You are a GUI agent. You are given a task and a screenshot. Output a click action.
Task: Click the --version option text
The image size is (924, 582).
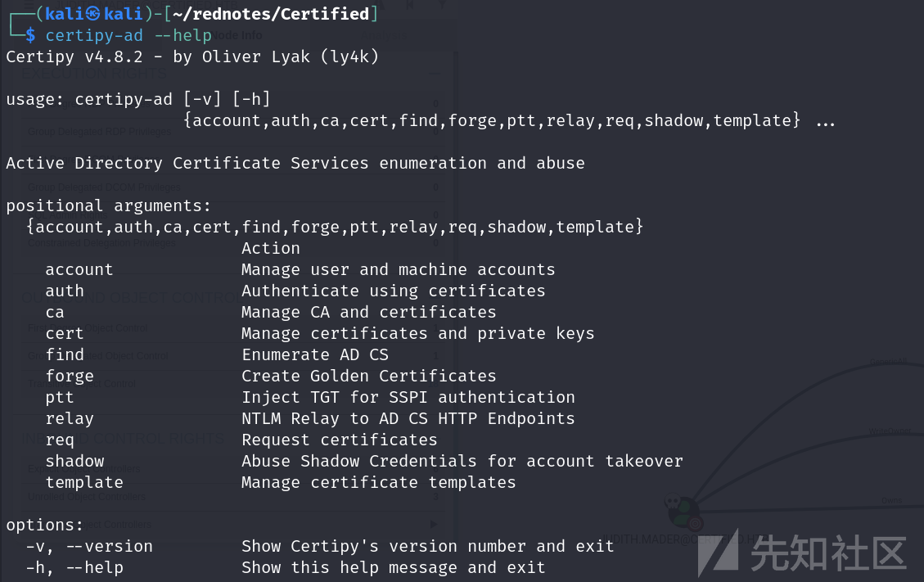[109, 547]
